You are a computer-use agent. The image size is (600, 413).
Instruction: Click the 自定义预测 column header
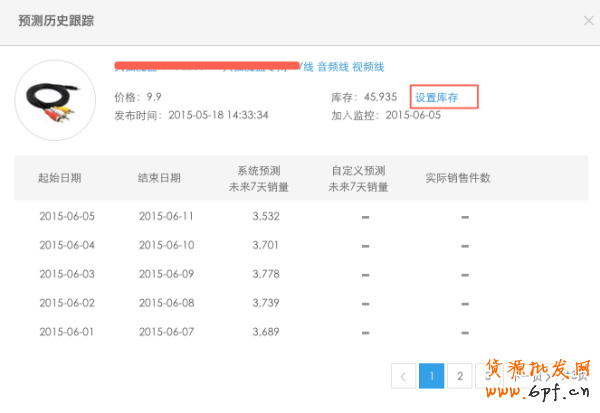[358, 178]
